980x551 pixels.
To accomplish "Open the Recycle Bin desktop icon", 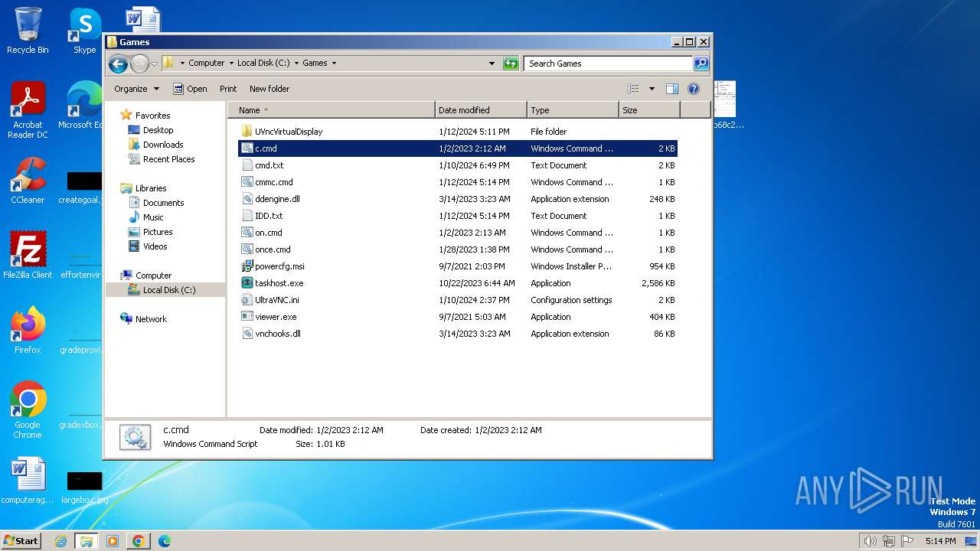I will (x=28, y=31).
